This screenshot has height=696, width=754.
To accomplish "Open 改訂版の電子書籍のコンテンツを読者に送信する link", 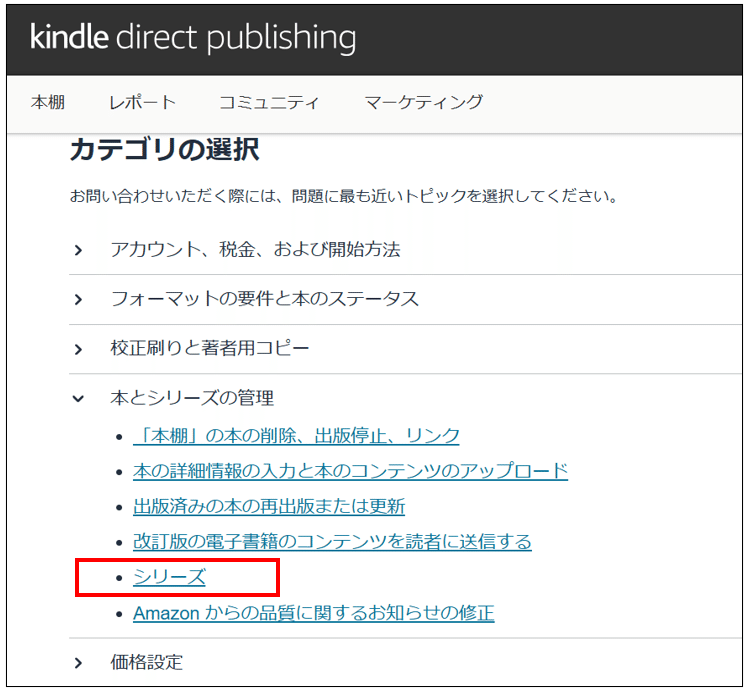I will (x=332, y=542).
